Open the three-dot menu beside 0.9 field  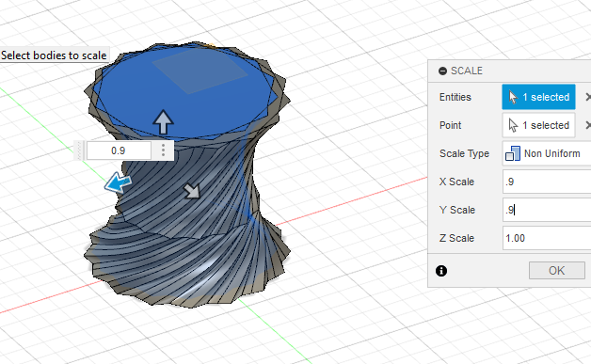(x=163, y=150)
